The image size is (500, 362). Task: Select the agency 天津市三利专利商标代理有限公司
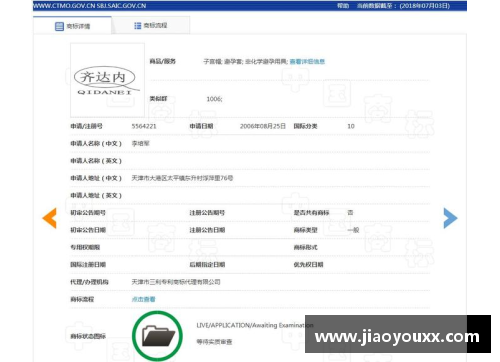click(176, 282)
